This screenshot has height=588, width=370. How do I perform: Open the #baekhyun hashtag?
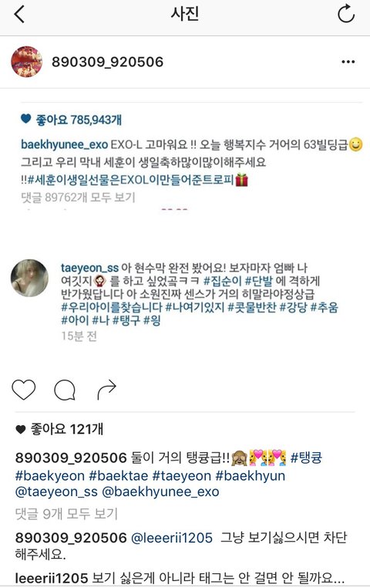tap(251, 475)
